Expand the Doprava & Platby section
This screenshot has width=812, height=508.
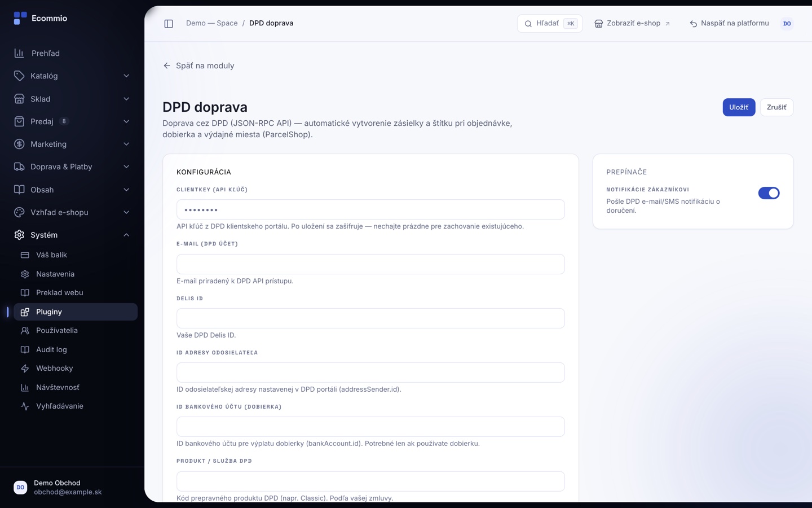point(72,167)
